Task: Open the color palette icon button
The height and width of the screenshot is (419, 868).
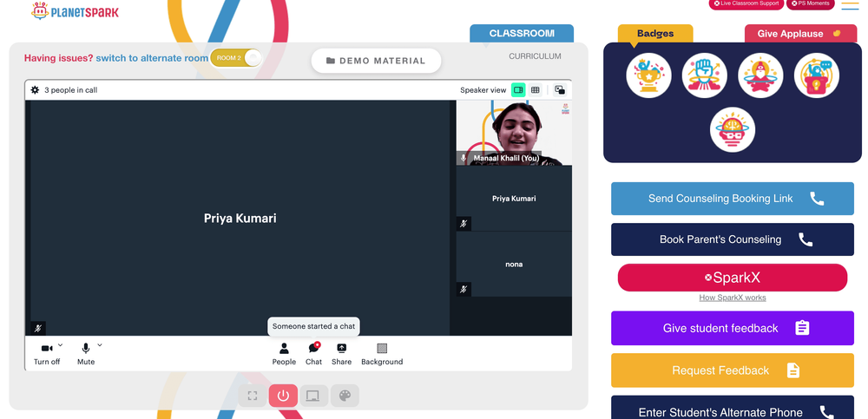Action: click(x=345, y=396)
